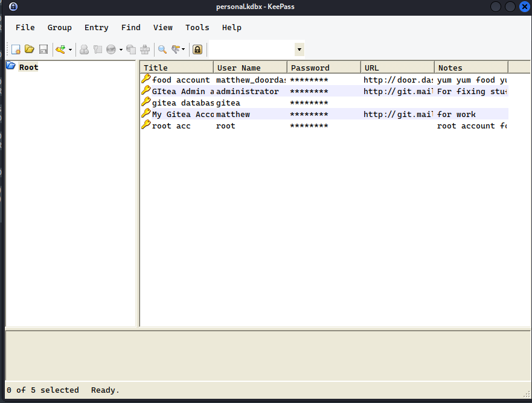Screen dimensions: 532x403
Task: Open the Tools menu
Action: tap(197, 28)
